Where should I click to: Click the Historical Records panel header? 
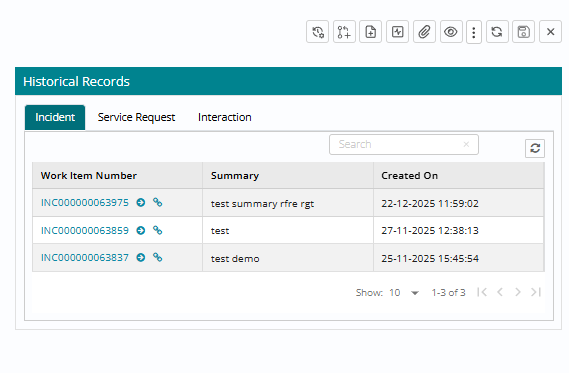click(288, 81)
